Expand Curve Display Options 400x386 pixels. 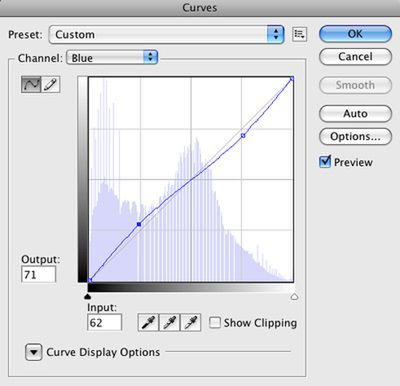click(34, 352)
